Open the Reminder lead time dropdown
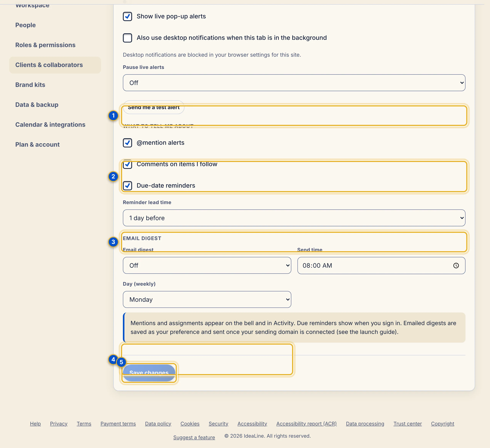The width and height of the screenshot is (490, 448). (x=294, y=218)
